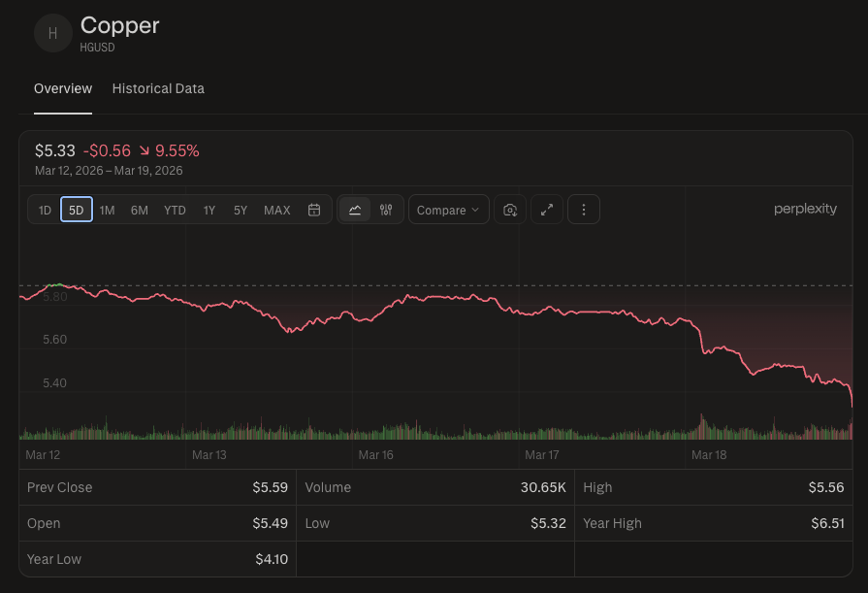The width and height of the screenshot is (868, 593).
Task: Click the Copper title heading
Action: point(120,25)
